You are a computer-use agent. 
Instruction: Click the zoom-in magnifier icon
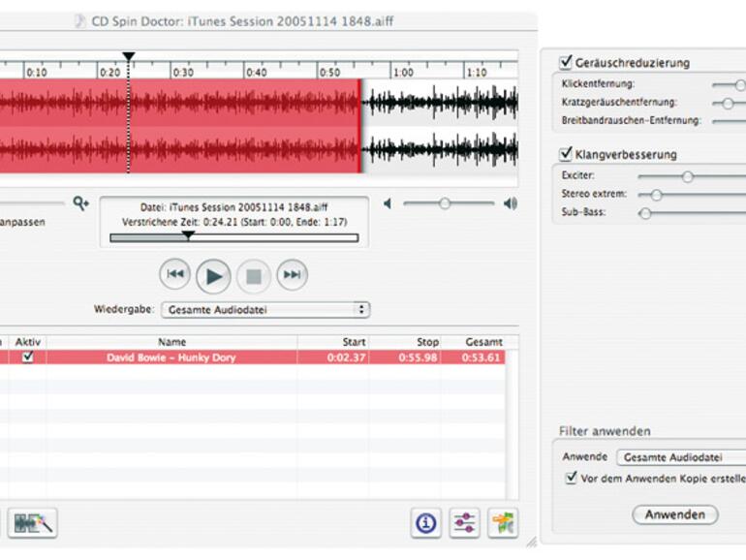(80, 203)
